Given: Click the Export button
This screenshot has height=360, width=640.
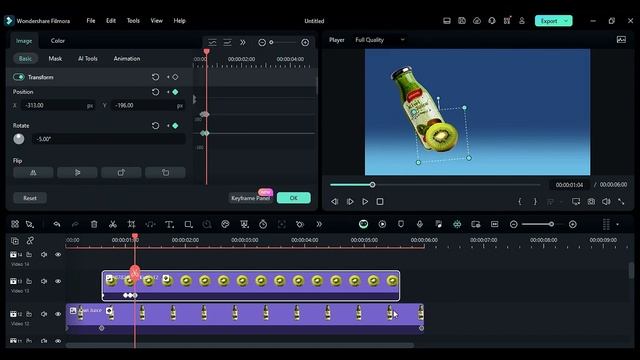Looking at the screenshot, I should (x=549, y=21).
